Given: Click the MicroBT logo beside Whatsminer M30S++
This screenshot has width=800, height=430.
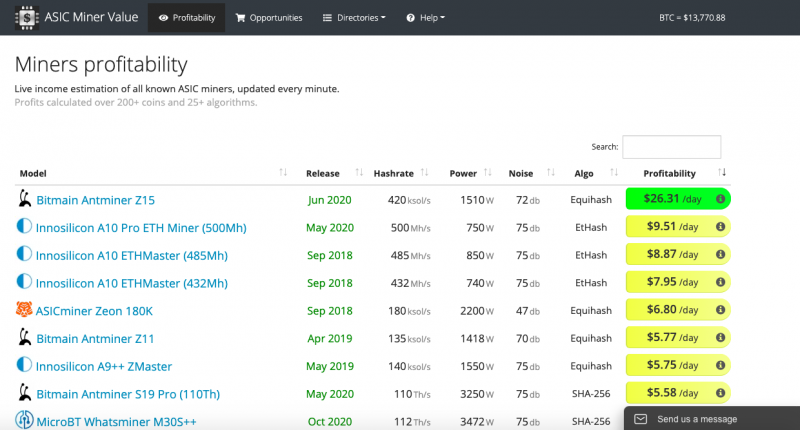Looking at the screenshot, I should [24, 421].
